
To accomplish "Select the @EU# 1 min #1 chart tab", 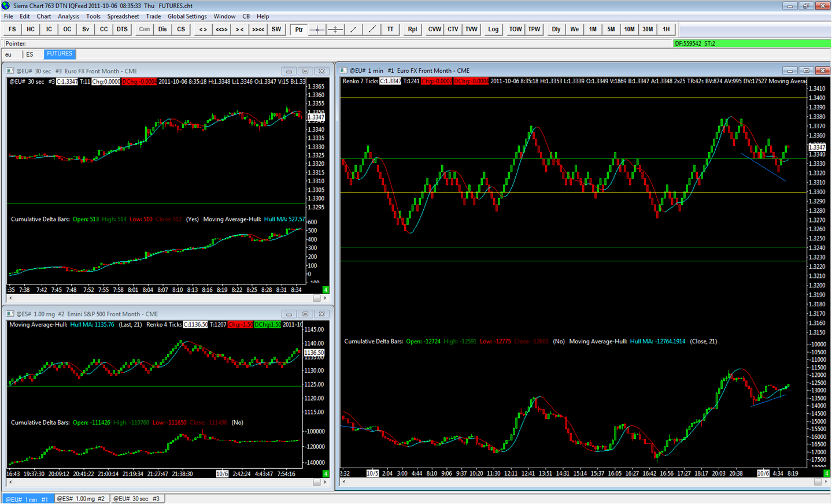I will click(27, 499).
